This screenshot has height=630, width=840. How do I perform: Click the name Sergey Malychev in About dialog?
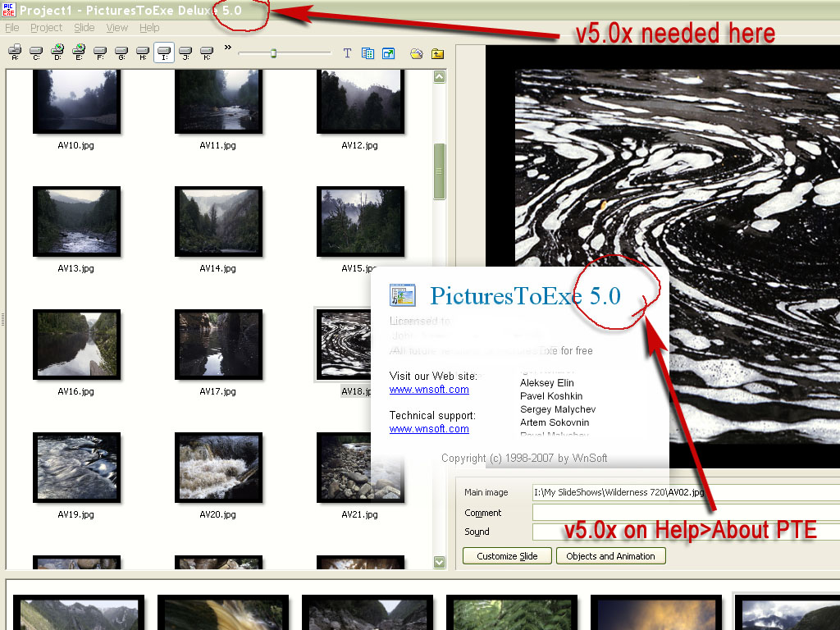pos(558,409)
